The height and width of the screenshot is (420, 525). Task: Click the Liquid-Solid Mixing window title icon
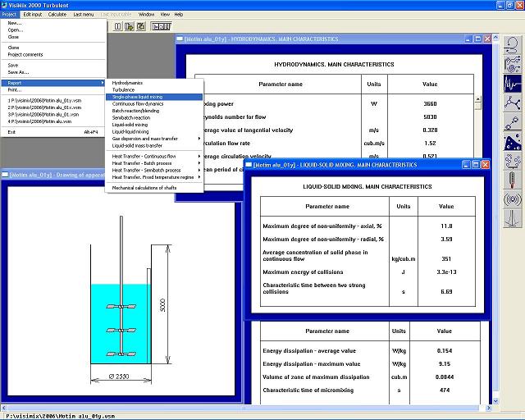pos(249,164)
